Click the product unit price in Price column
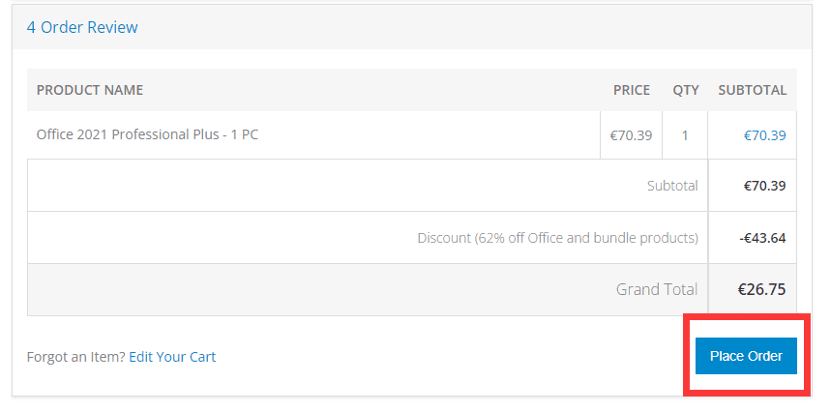Screen dimensions: 832x412 pyautogui.click(x=631, y=135)
